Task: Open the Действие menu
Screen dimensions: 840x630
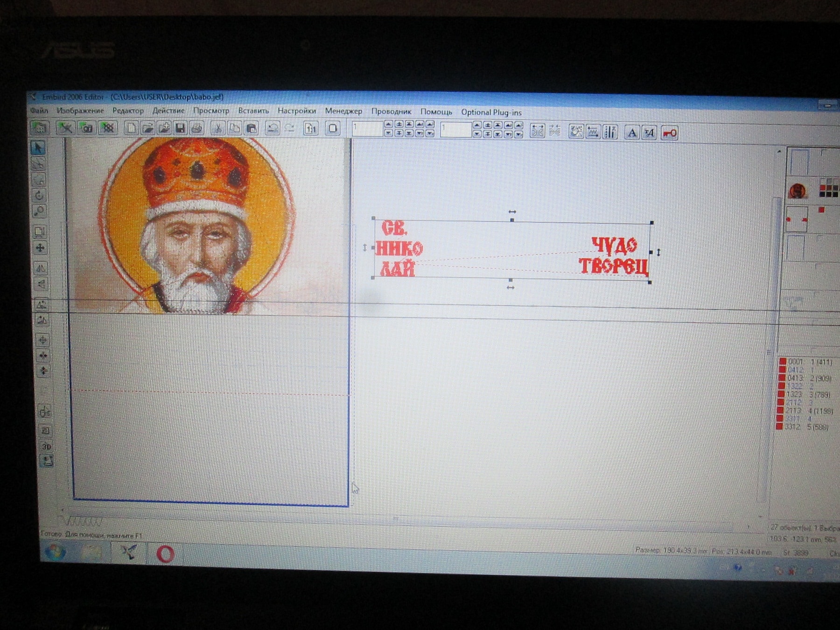Action: [x=168, y=111]
